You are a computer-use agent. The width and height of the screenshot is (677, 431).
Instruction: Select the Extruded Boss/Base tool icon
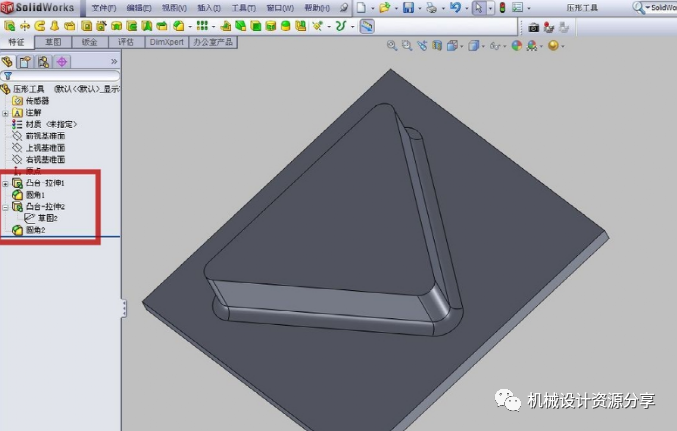coord(9,26)
